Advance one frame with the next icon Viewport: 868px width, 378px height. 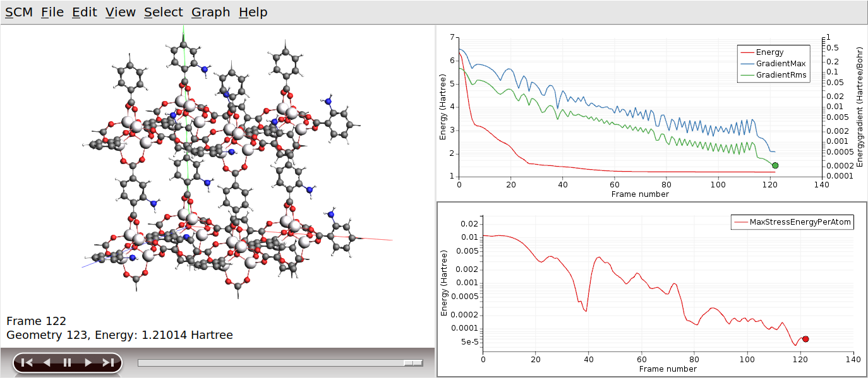87,362
